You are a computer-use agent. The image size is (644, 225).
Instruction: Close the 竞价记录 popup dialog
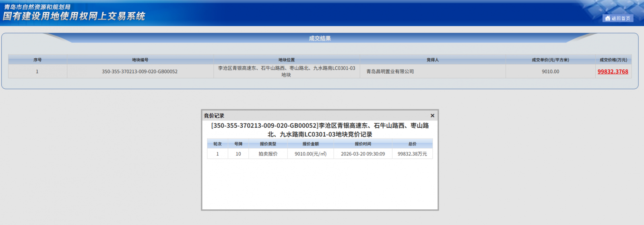click(x=432, y=116)
